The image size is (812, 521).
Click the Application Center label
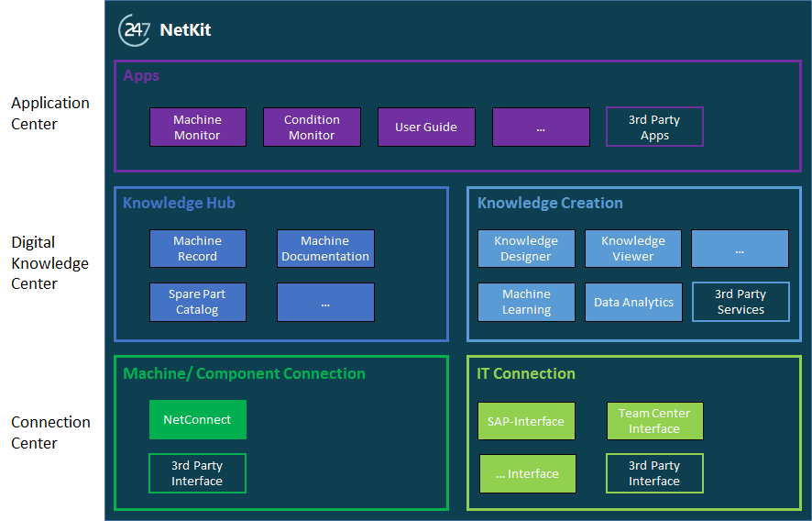[x=50, y=114]
